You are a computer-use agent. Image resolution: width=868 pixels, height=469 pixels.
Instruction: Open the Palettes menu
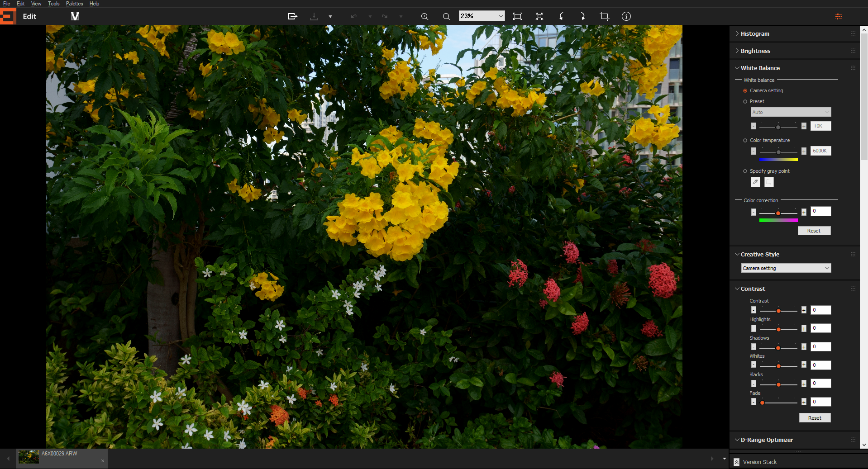74,4
